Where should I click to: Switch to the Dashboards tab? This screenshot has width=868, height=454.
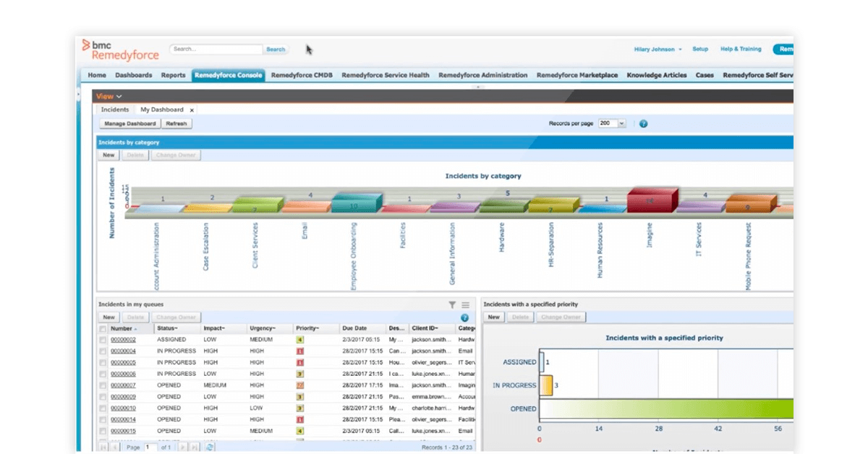(134, 75)
